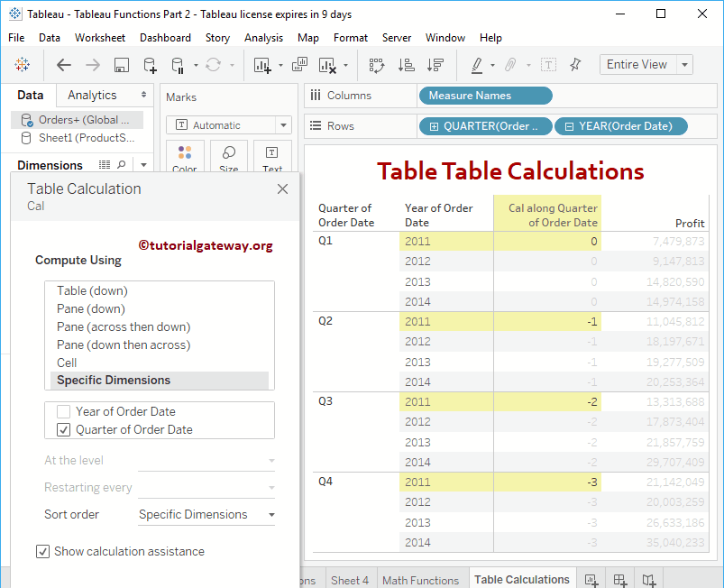Switch to the Math Functions sheet tab
This screenshot has width=724, height=588.
421,580
